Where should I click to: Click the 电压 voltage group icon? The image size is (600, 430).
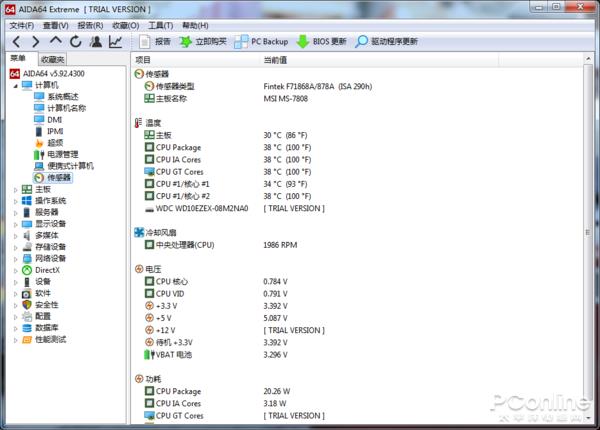[x=139, y=269]
